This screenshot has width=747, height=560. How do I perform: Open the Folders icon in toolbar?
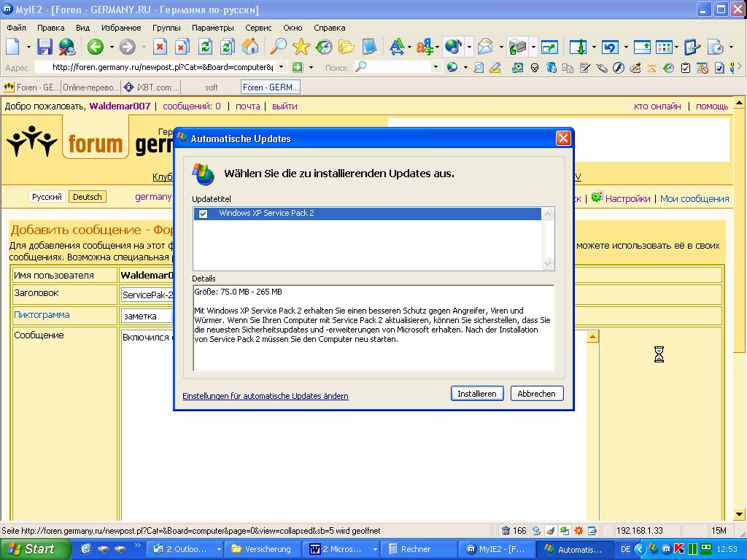[347, 47]
